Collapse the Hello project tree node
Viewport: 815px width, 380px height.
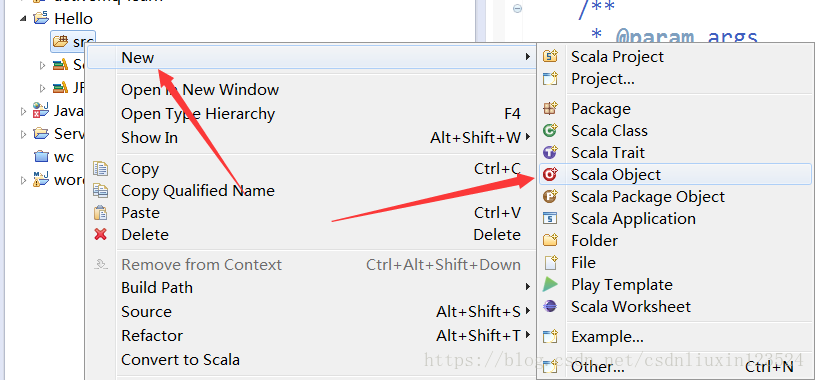coord(23,19)
